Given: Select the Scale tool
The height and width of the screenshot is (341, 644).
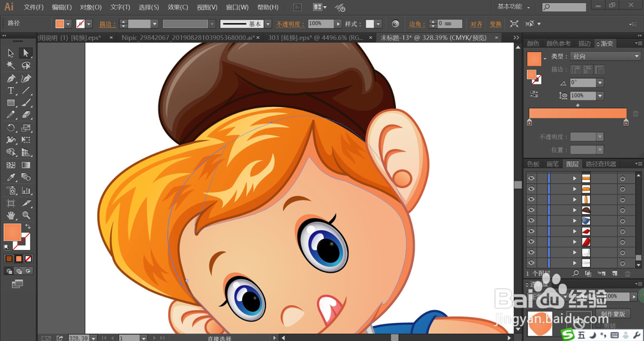Looking at the screenshot, I should 26,128.
